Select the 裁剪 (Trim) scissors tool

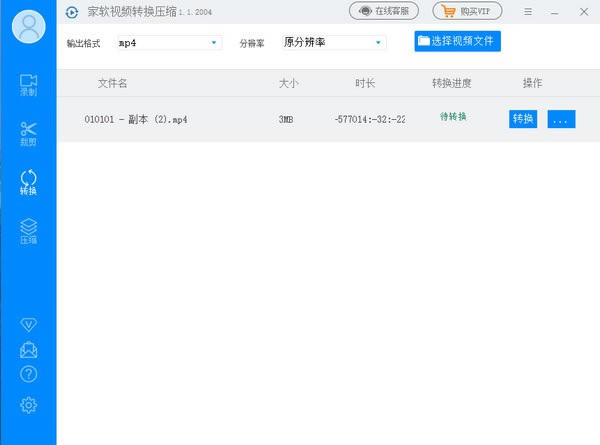[x=28, y=134]
